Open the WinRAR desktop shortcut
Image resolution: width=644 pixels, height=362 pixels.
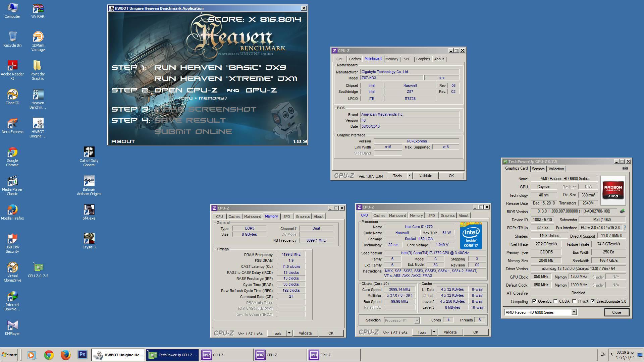[38, 10]
